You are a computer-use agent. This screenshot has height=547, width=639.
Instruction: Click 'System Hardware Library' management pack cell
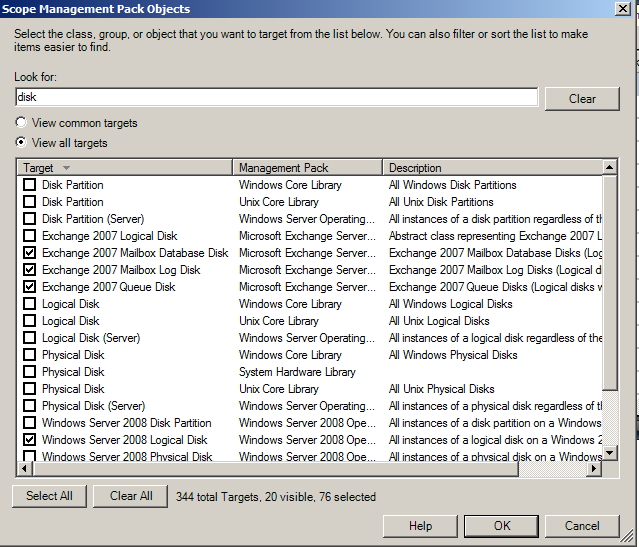tap(297, 372)
